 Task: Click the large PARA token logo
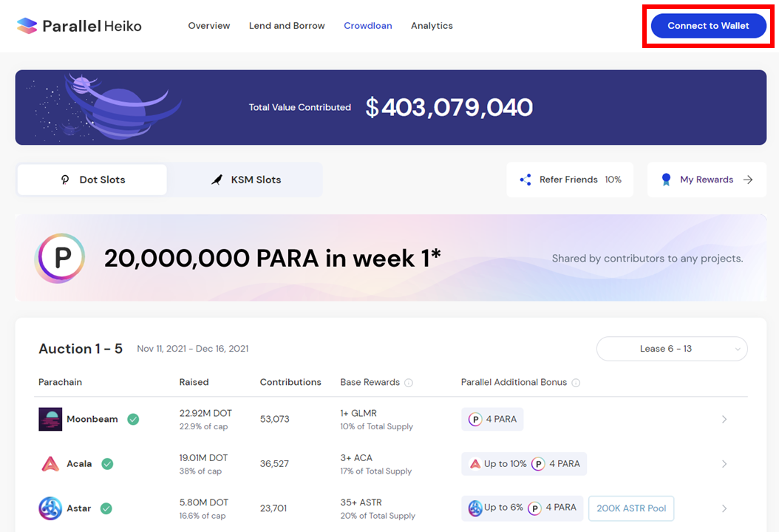(x=60, y=258)
